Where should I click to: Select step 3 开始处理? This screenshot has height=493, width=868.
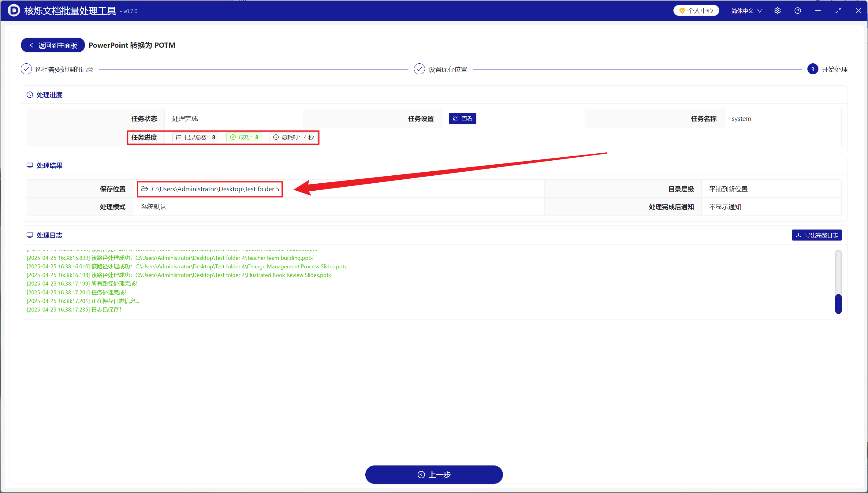point(827,69)
